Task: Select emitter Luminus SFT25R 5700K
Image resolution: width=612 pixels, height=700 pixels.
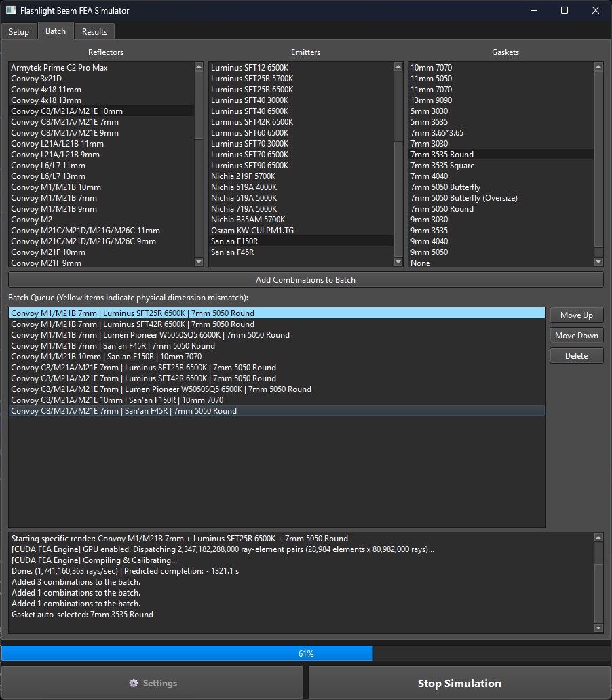Action: click(301, 79)
